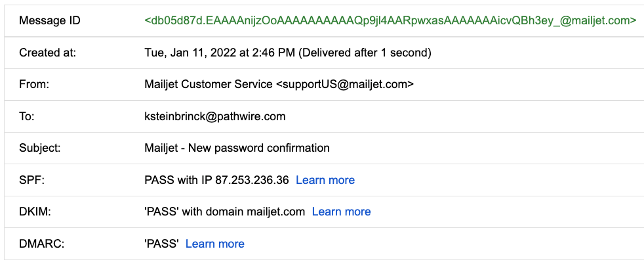Click the From: label
The width and height of the screenshot is (644, 270).
33,84
